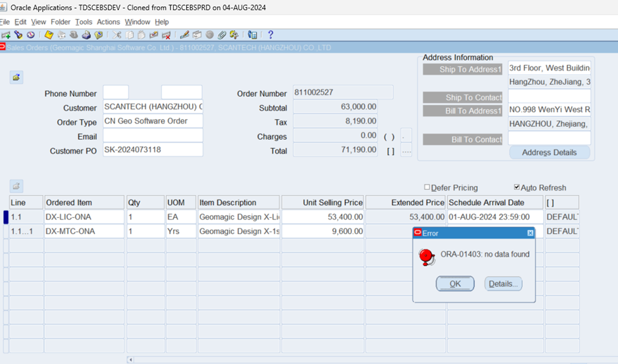Click the Save diskette toolbar icon
This screenshot has width=618, height=364.
tap(49, 35)
